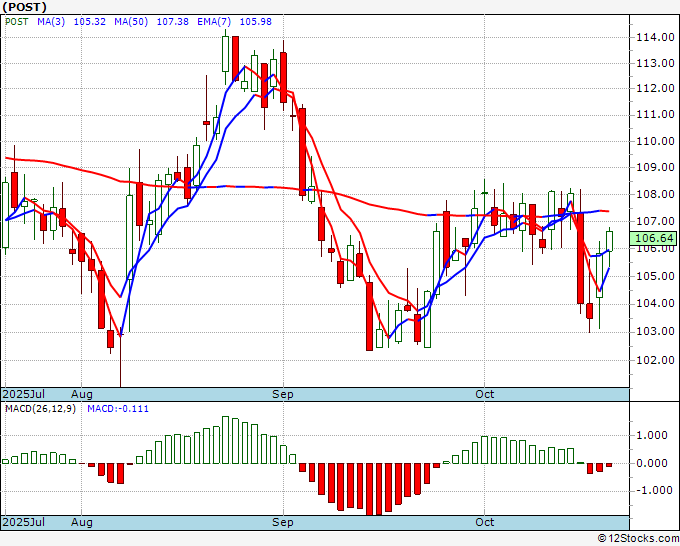Screen dimensions: 680x546
Task: Click the MA(3) value 105.32
Action: [x=89, y=22]
